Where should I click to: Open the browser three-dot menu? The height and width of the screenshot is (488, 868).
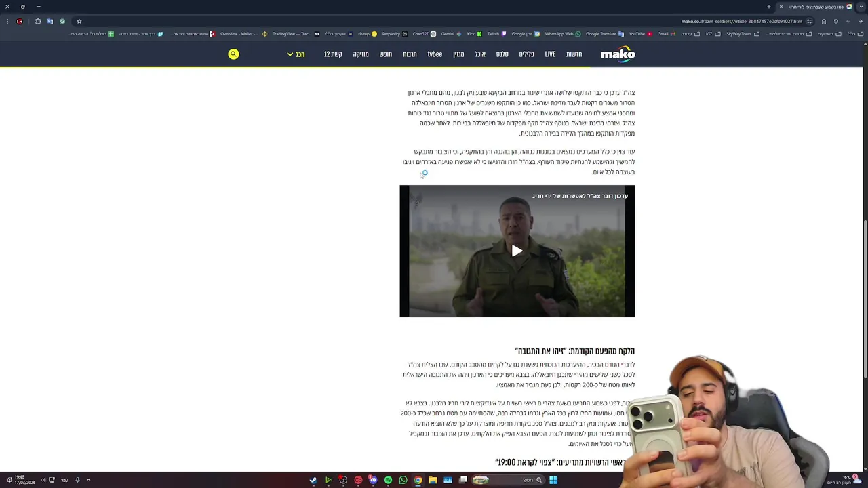7,21
